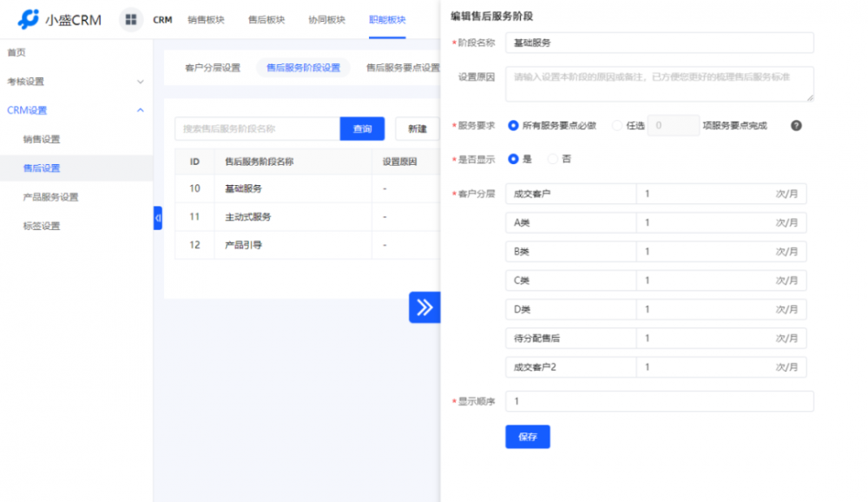Select the 任选 radio option
This screenshot has height=502, width=868.
[617, 125]
